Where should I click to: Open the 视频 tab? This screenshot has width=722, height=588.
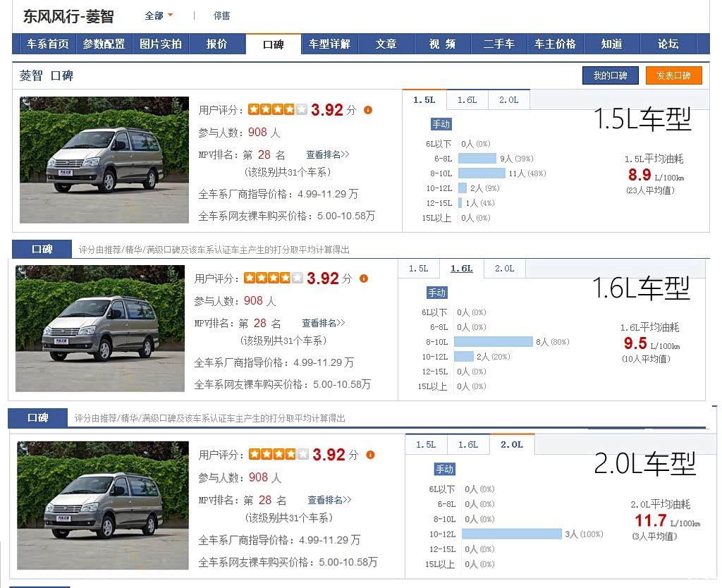pos(443,44)
